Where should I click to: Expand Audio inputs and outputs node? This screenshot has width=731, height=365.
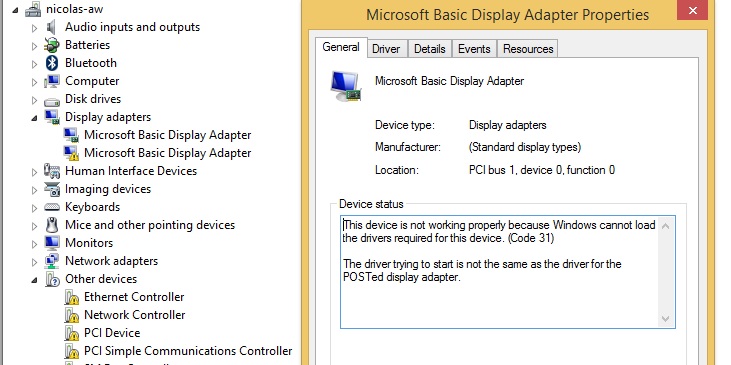click(34, 28)
